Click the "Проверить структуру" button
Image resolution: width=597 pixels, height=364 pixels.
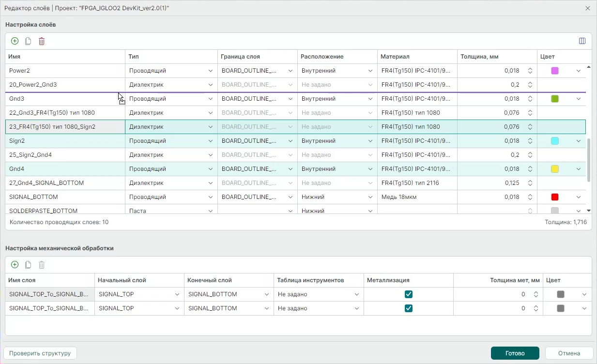point(40,353)
